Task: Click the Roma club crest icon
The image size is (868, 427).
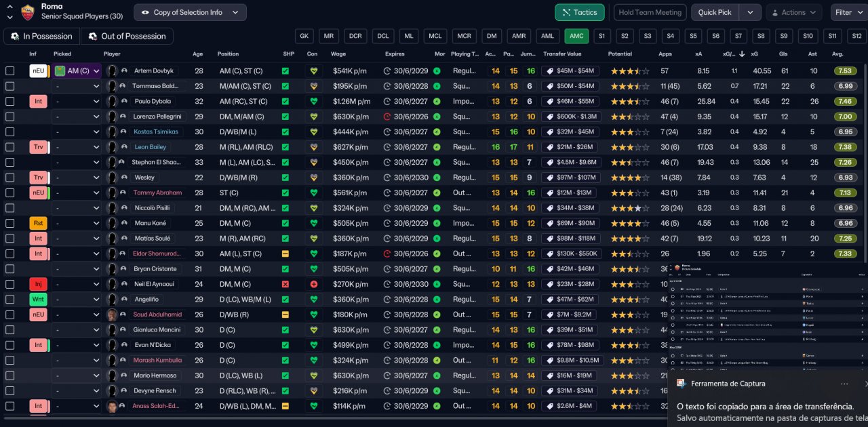Action: click(x=28, y=11)
